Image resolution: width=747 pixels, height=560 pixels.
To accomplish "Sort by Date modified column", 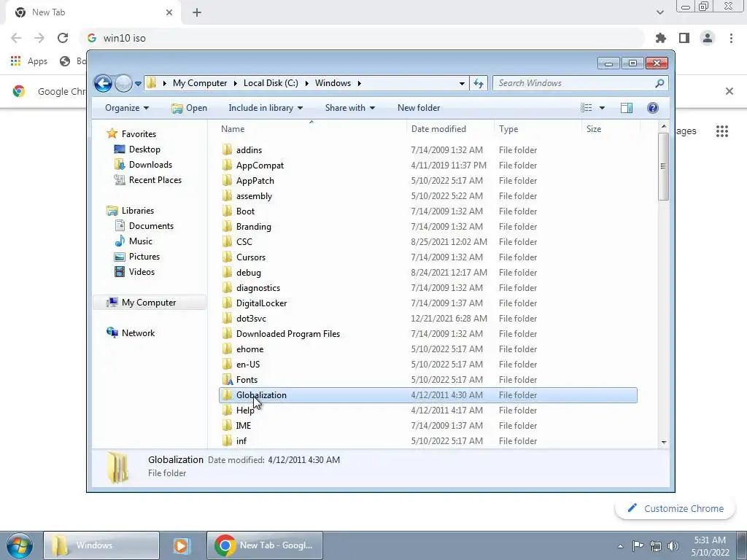I will [x=438, y=129].
